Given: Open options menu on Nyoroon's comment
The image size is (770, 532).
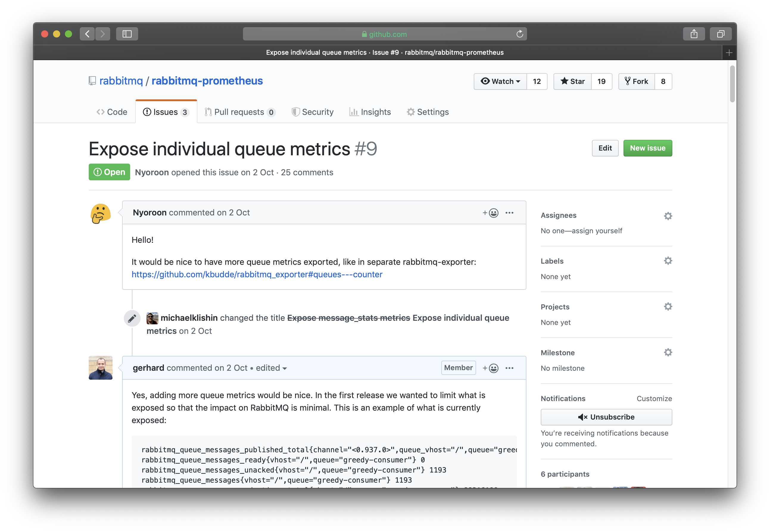Looking at the screenshot, I should tap(509, 213).
